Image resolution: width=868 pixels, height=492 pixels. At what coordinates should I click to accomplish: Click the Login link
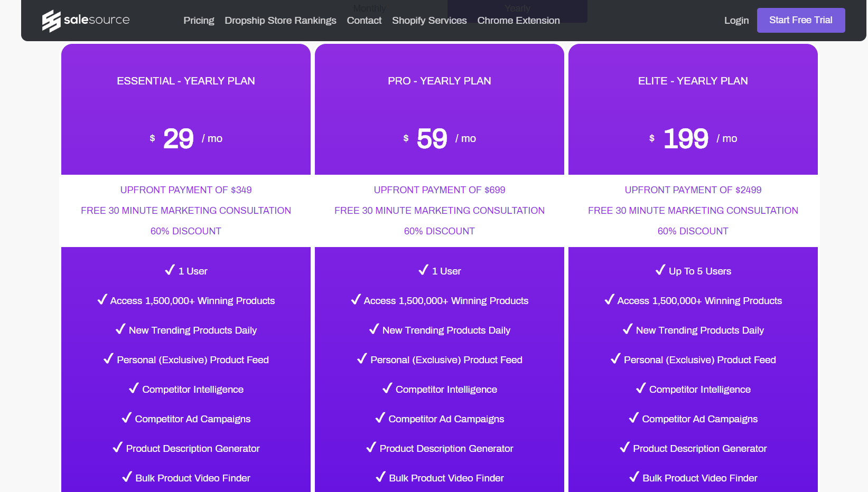(736, 21)
